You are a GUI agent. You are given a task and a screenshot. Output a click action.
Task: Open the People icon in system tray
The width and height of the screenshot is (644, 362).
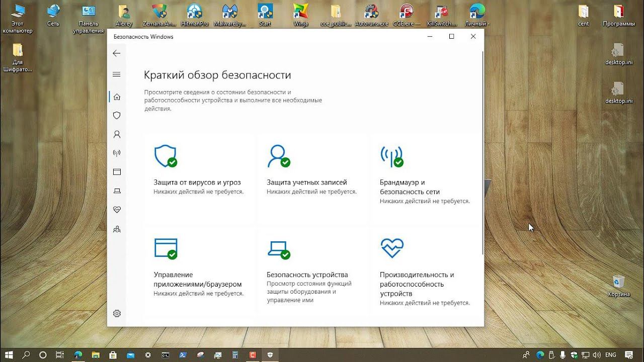(527, 354)
